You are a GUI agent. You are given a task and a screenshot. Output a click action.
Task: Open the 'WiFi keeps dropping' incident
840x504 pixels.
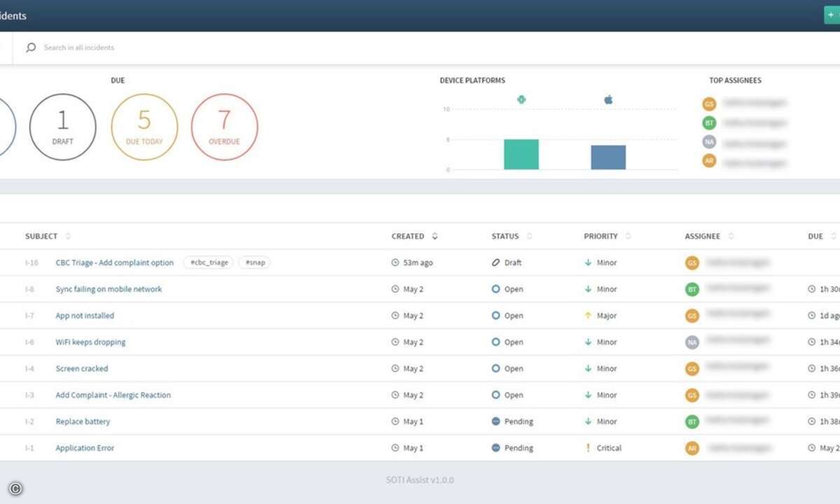click(91, 342)
